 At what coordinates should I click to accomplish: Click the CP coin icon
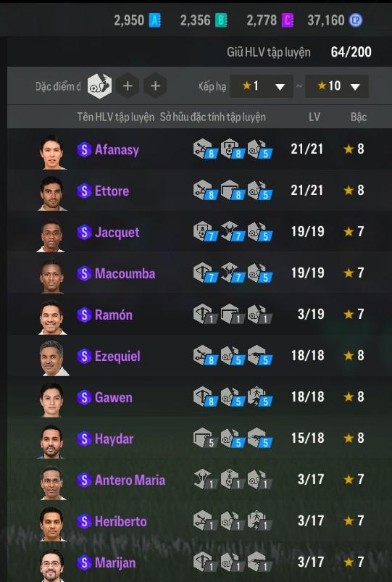pos(356,20)
